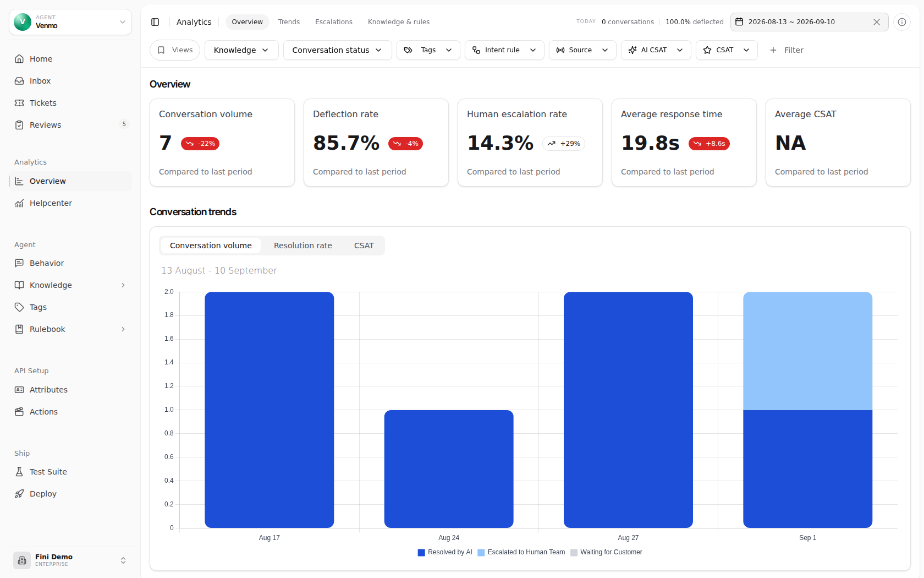The image size is (924, 578).
Task: Open the Conversation status dropdown
Action: pyautogui.click(x=337, y=50)
